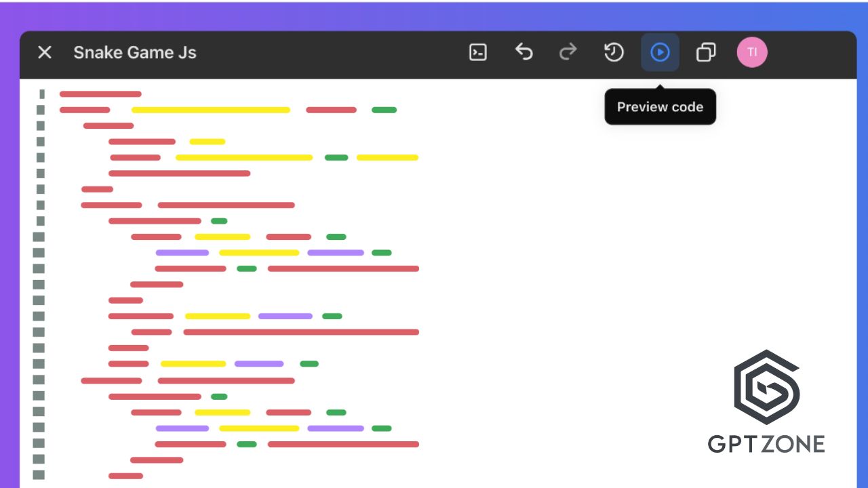This screenshot has width=868, height=488.
Task: Click the Preview code tooltip label
Action: [x=660, y=107]
